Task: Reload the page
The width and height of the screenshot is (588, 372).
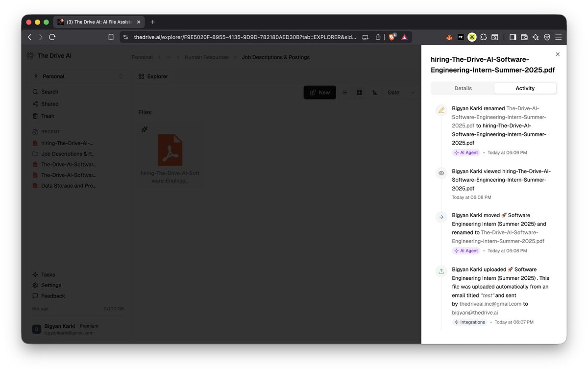Action: (52, 37)
